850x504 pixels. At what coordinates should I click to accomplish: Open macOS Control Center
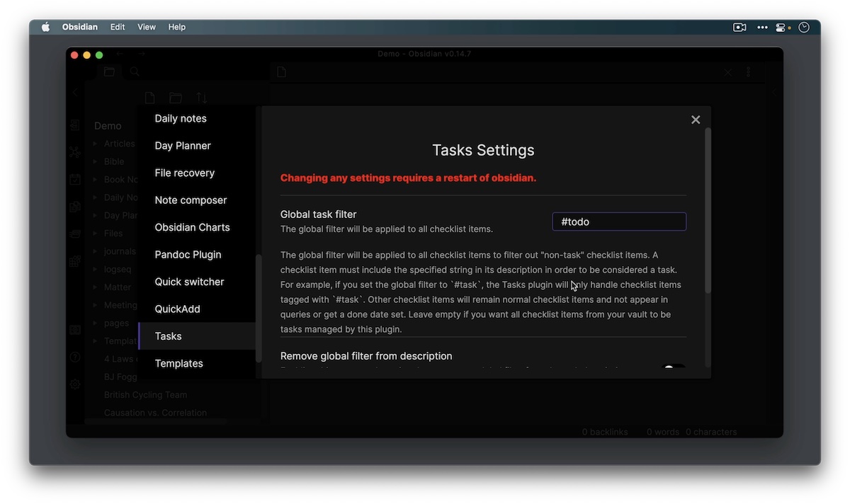[782, 27]
